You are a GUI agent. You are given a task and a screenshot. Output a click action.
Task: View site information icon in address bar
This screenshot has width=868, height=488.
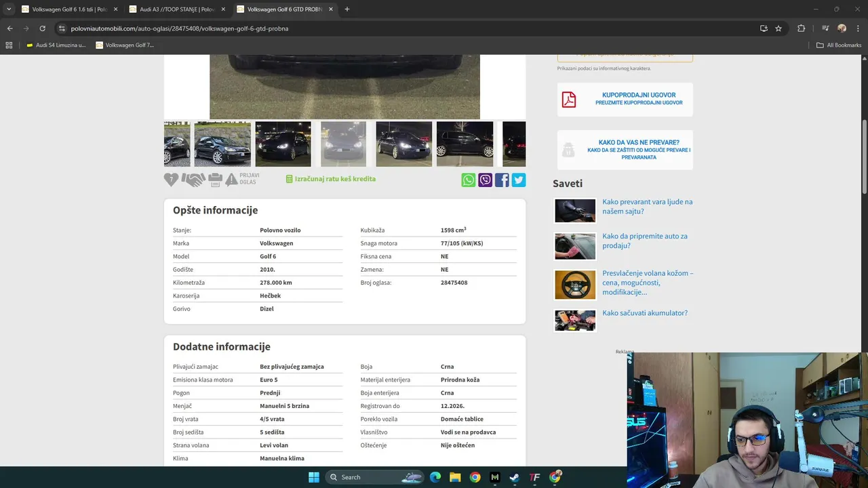point(62,28)
